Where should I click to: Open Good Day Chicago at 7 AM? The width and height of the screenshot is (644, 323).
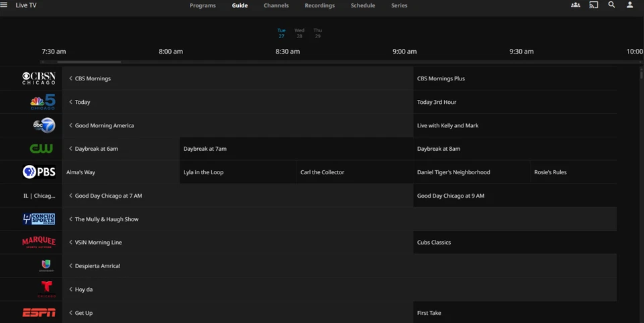pos(237,196)
